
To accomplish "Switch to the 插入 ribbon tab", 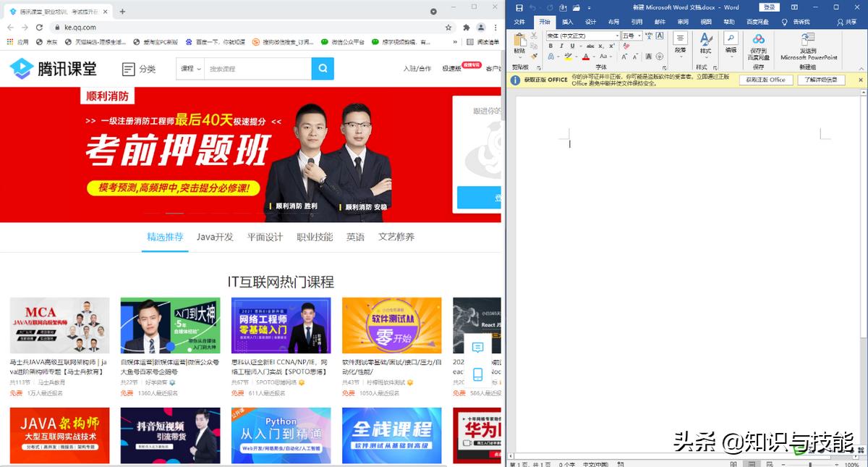I will pyautogui.click(x=569, y=22).
